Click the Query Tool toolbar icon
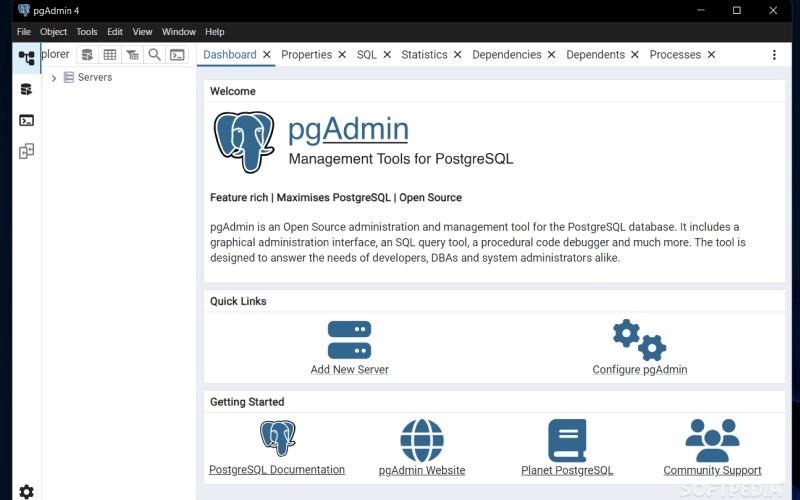 87,55
